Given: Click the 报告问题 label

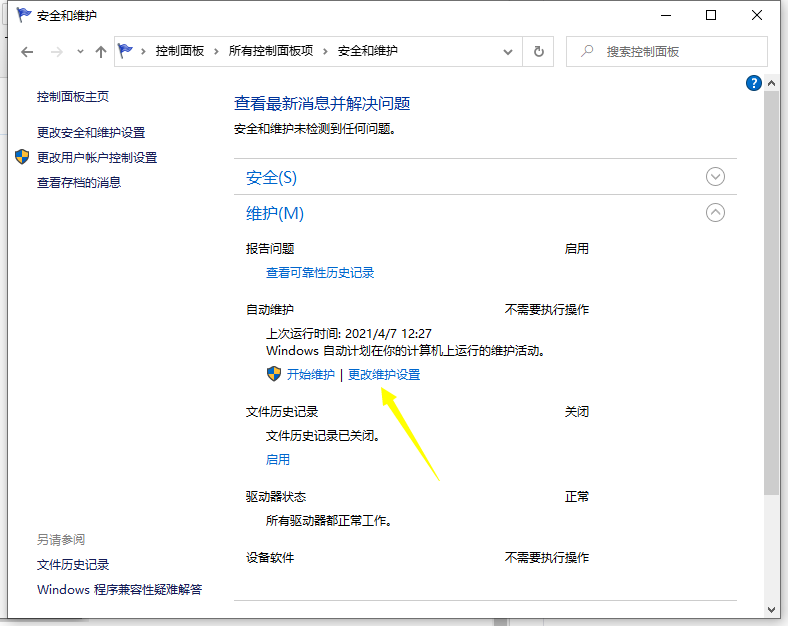Looking at the screenshot, I should 270,249.
